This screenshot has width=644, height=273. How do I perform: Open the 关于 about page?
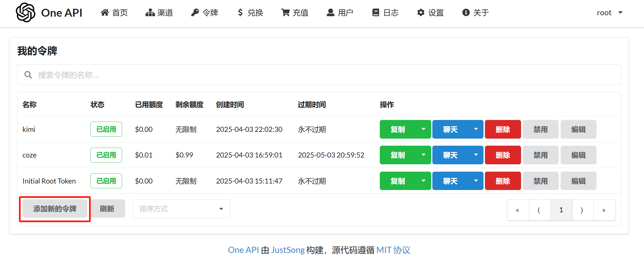[x=476, y=13]
